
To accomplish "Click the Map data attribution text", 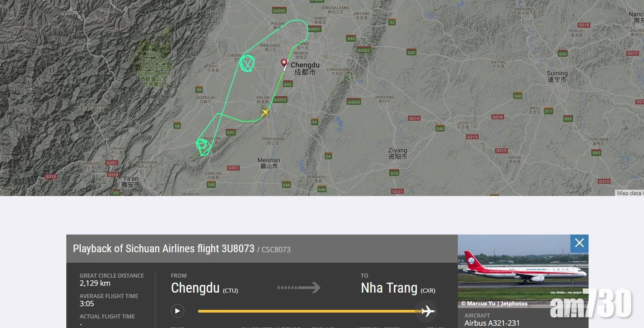I will coord(630,193).
